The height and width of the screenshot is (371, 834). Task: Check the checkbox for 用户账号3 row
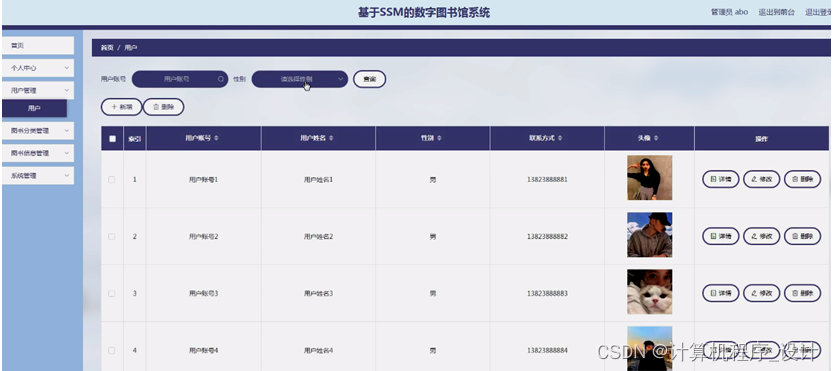tap(112, 293)
